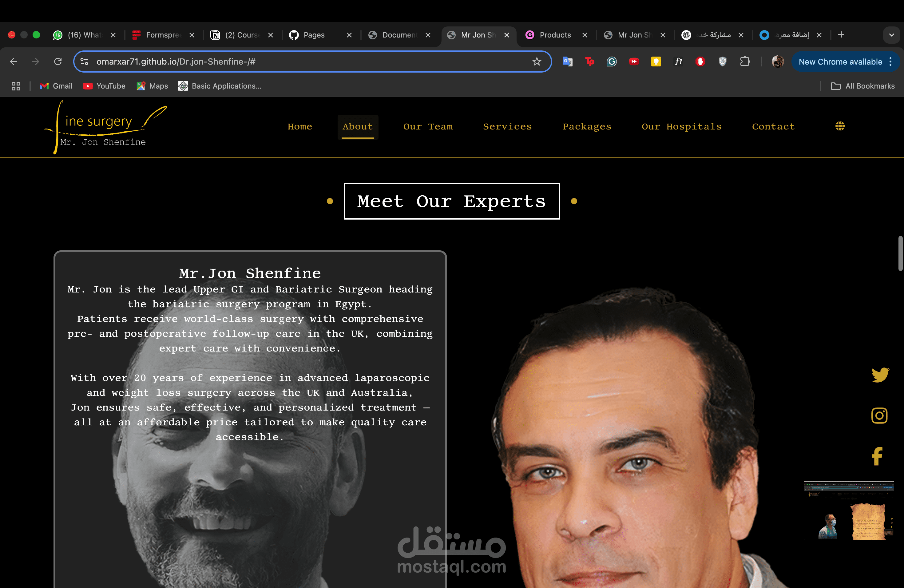Click the Contact nav link
The width and height of the screenshot is (904, 588).
773,126
